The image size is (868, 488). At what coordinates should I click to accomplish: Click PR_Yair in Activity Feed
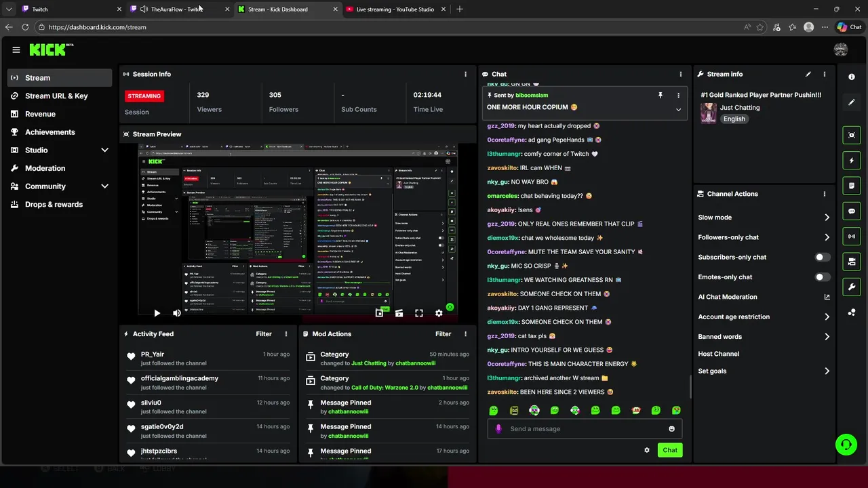(x=153, y=354)
